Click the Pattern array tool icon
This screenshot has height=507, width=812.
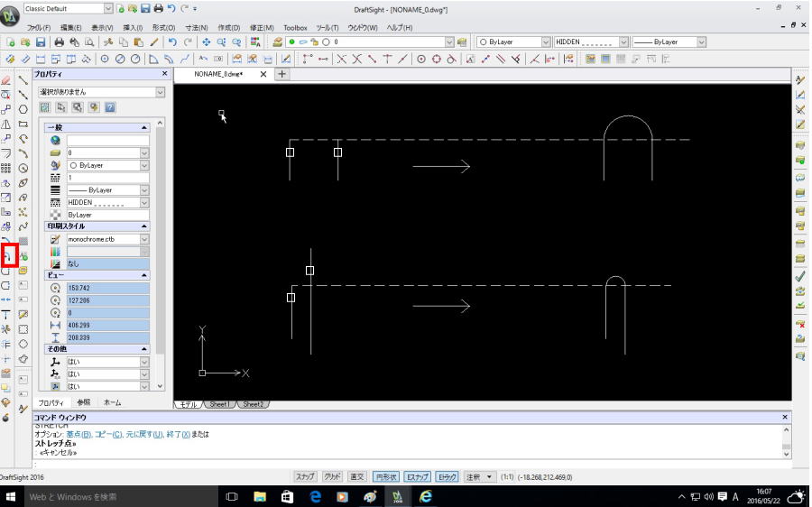pyautogui.click(x=5, y=169)
